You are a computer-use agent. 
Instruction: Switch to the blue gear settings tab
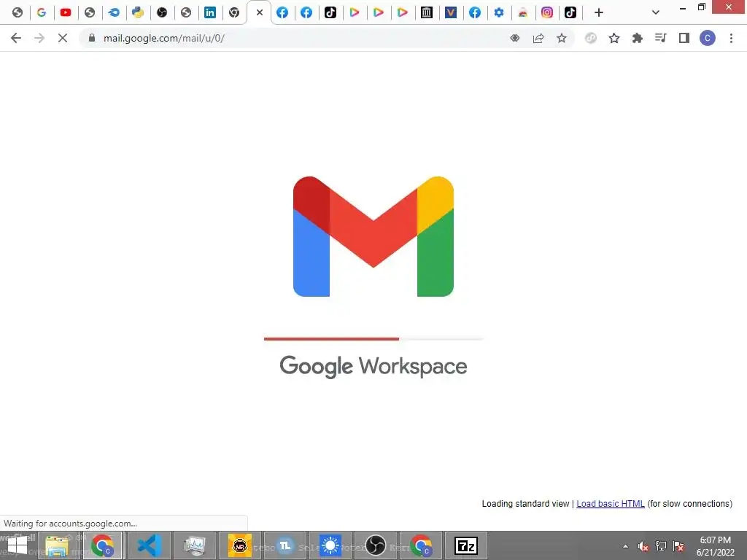tap(499, 12)
